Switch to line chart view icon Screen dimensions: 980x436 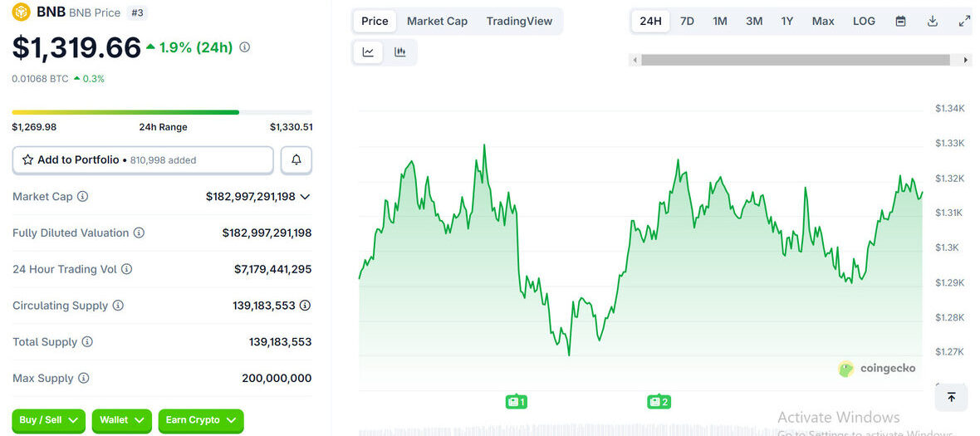pyautogui.click(x=368, y=52)
